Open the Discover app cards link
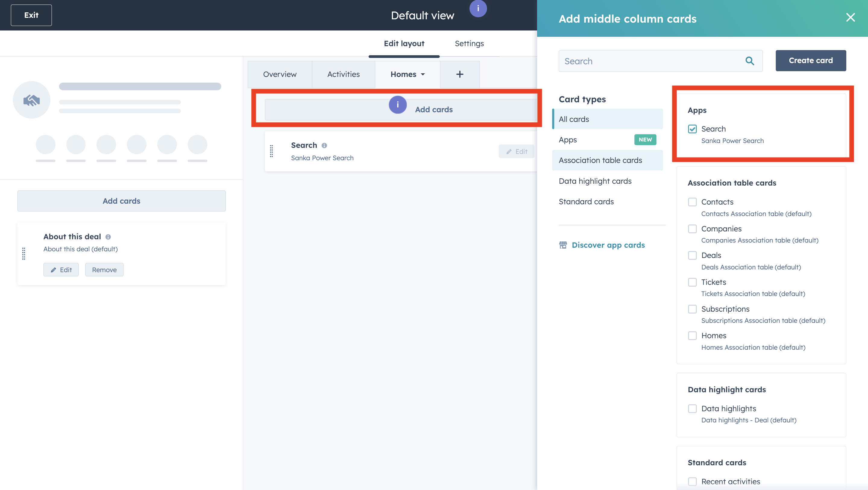This screenshot has height=490, width=868. coord(608,245)
